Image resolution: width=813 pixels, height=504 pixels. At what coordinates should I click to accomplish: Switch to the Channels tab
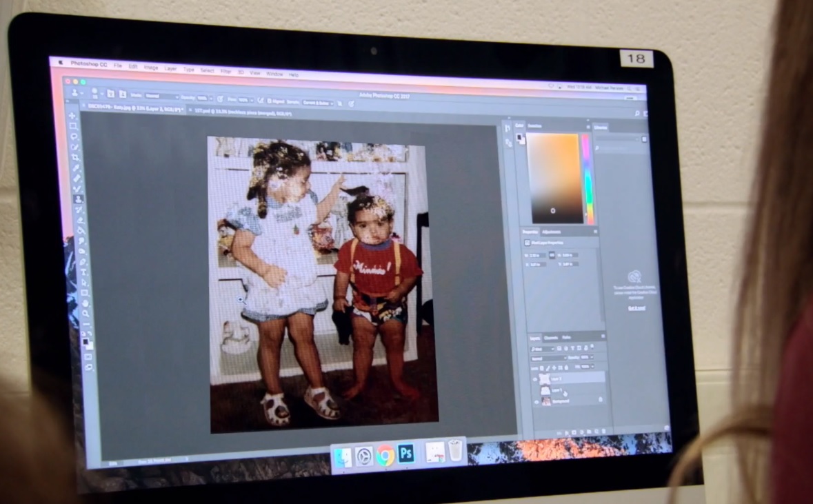pos(551,338)
